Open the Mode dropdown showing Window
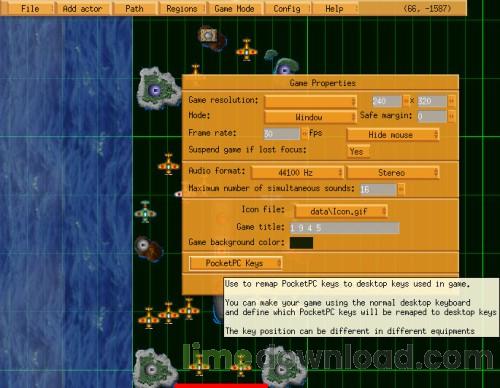Viewport: 500px width, 388px height. (x=310, y=117)
